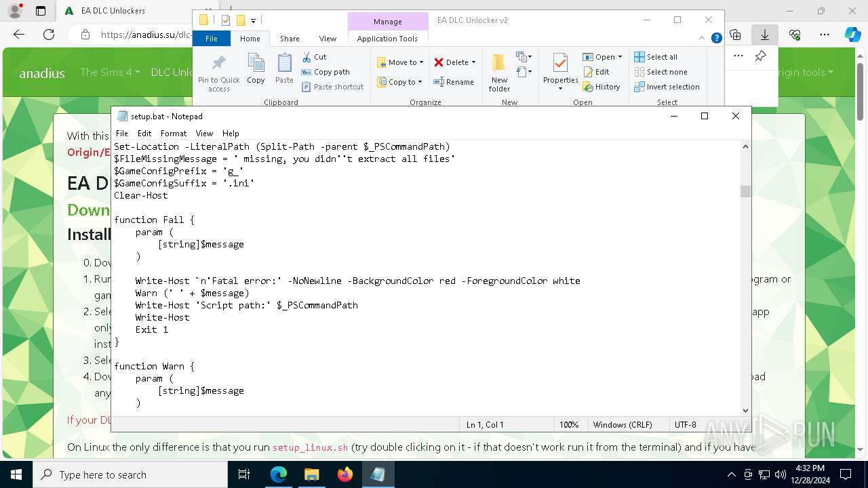Open Notification center on taskbar
868x488 pixels.
[846, 474]
